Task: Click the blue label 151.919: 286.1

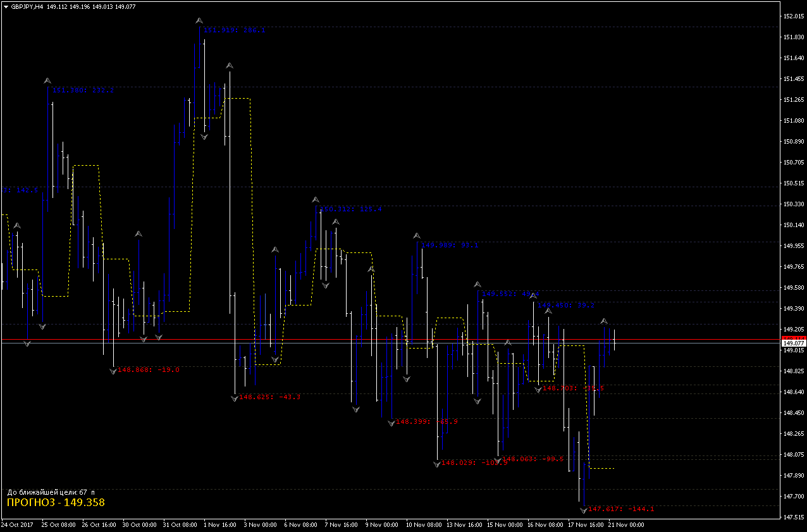Action: pyautogui.click(x=235, y=30)
